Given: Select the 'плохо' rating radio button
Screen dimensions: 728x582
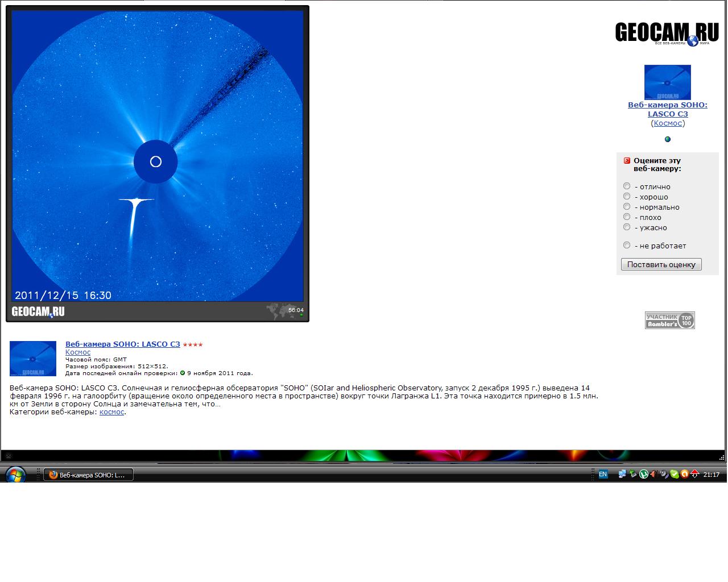Looking at the screenshot, I should pos(627,217).
